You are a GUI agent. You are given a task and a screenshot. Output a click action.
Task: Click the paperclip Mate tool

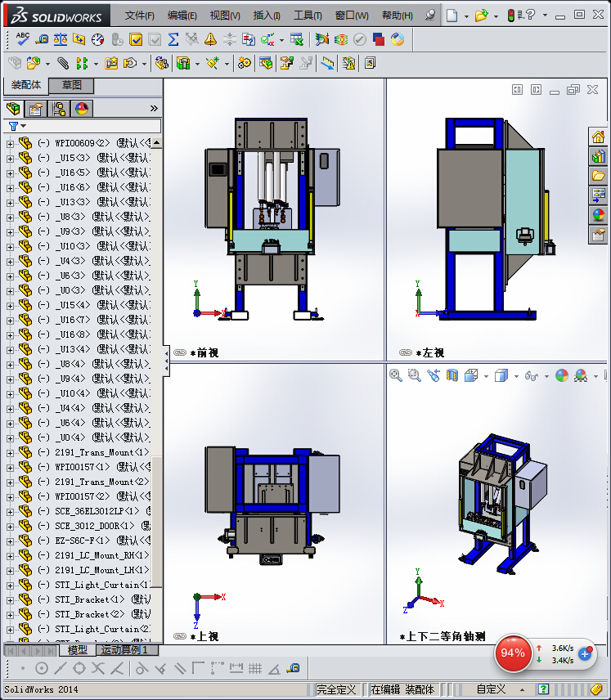pos(63,64)
